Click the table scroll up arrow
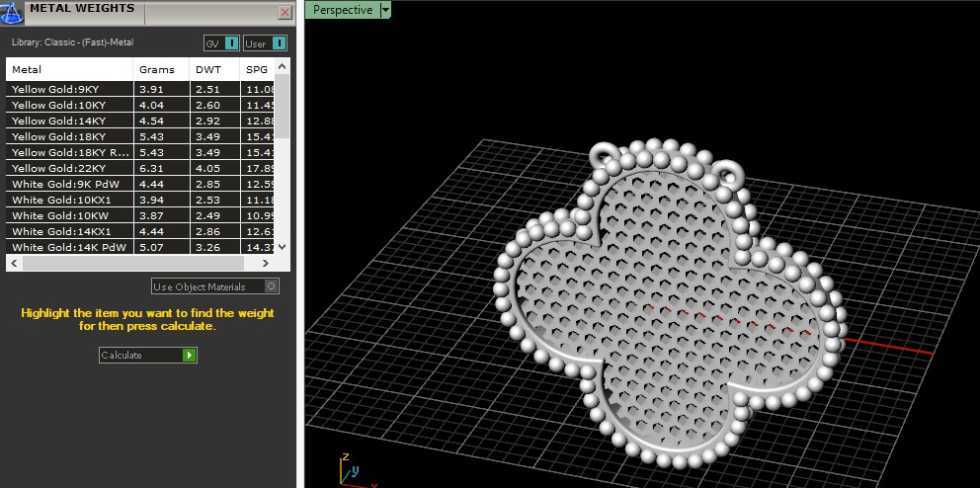This screenshot has height=488, width=980. (x=282, y=65)
